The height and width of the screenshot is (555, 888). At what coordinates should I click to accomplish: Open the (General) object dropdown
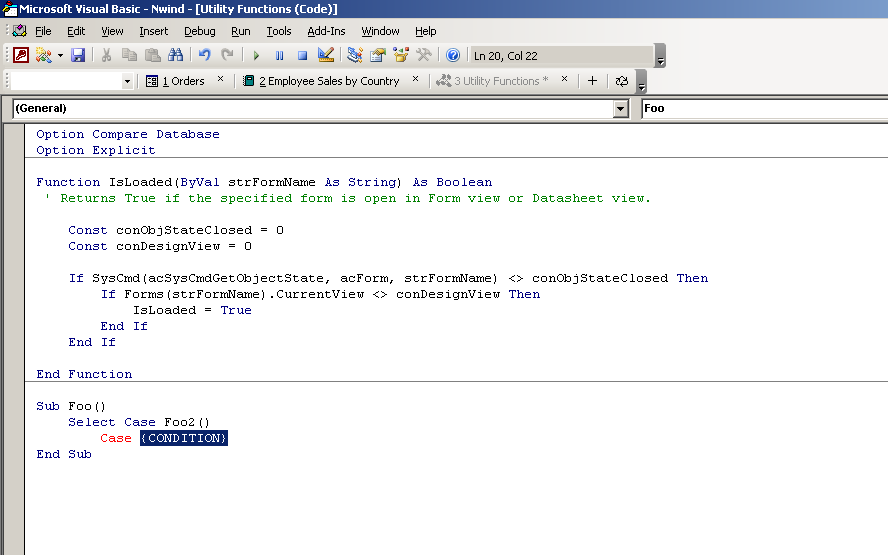(621, 108)
